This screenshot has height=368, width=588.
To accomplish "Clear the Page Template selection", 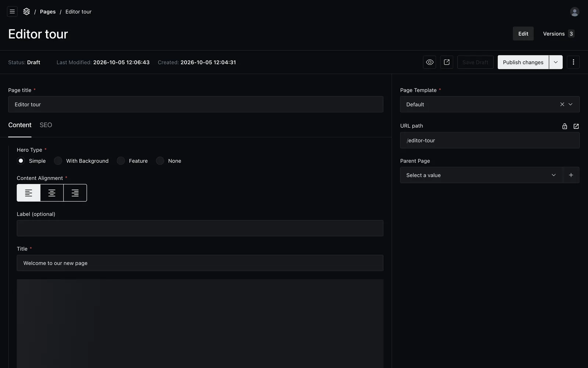I will [x=562, y=105].
